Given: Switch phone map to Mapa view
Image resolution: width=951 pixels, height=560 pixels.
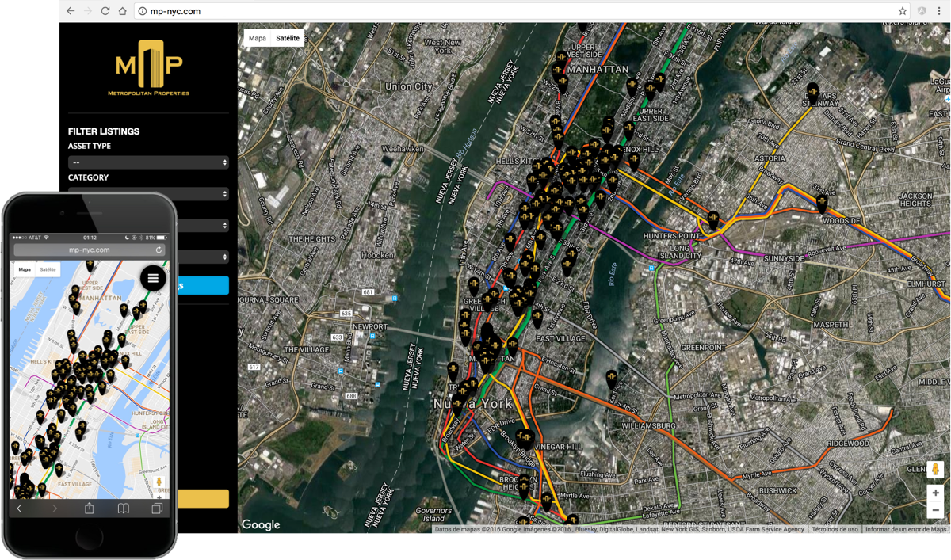Looking at the screenshot, I should click(x=25, y=269).
